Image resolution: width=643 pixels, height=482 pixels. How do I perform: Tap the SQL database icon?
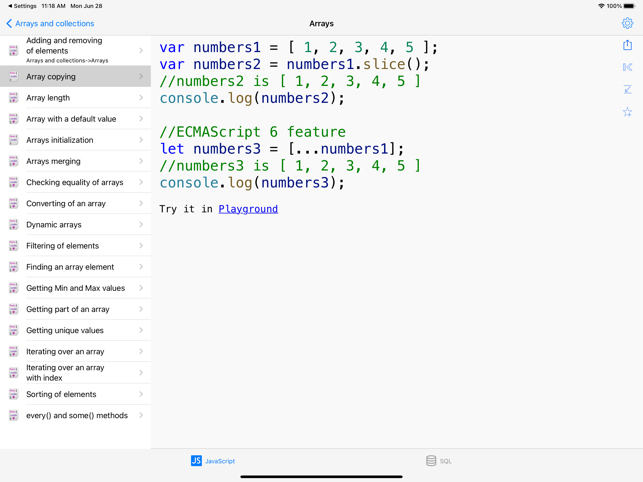pos(431,461)
